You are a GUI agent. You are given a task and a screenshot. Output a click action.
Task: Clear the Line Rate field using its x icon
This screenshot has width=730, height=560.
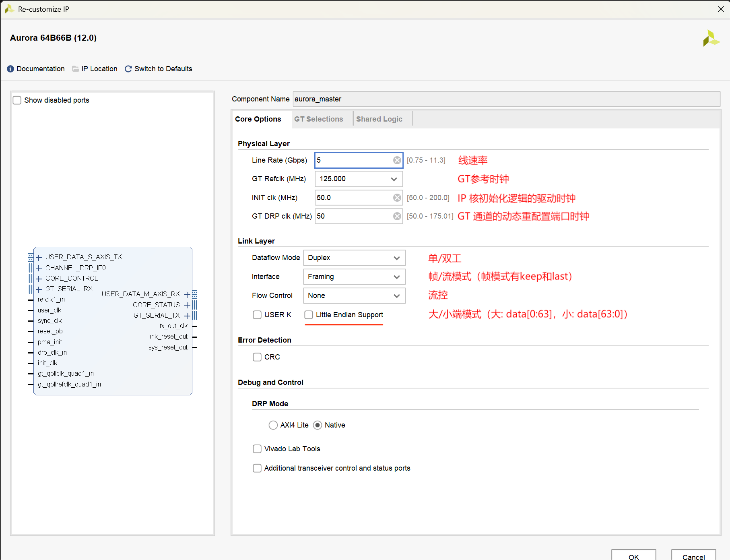[397, 160]
